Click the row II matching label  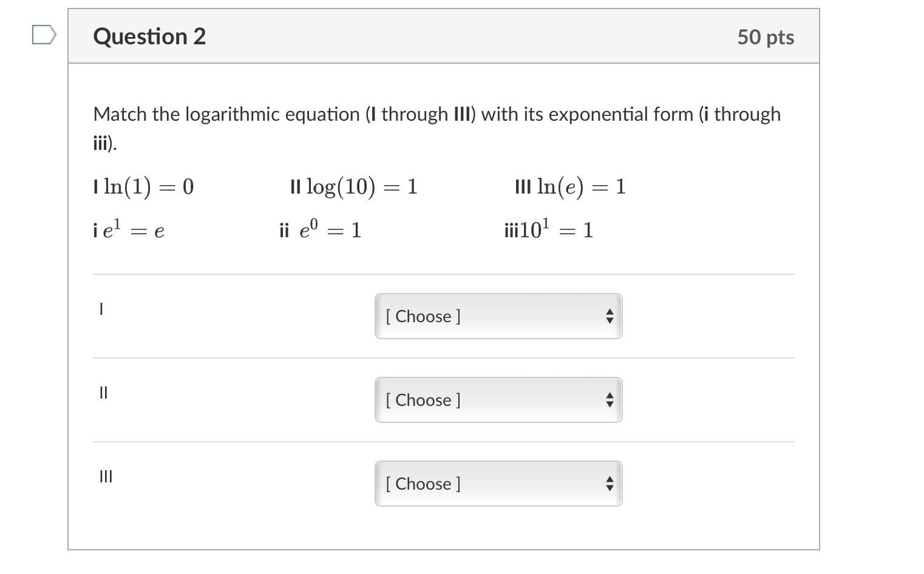pos(103,393)
